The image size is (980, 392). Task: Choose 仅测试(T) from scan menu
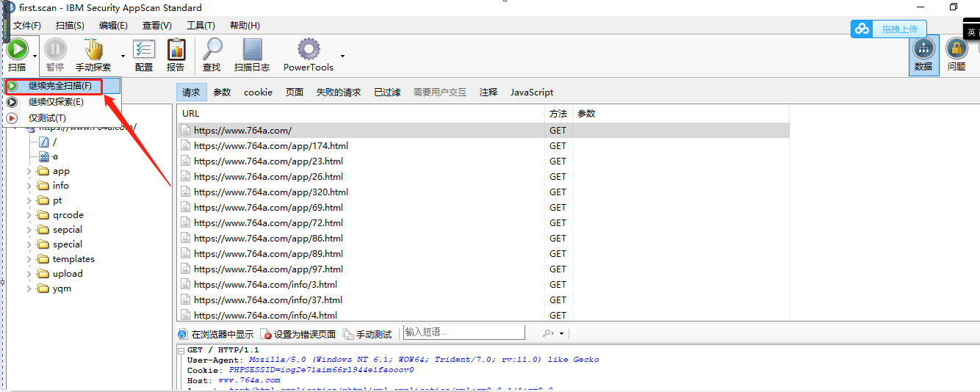(62, 118)
